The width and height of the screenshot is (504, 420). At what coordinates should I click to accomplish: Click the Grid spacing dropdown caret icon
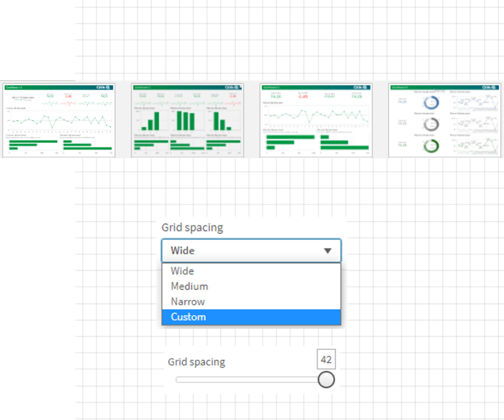tap(329, 251)
